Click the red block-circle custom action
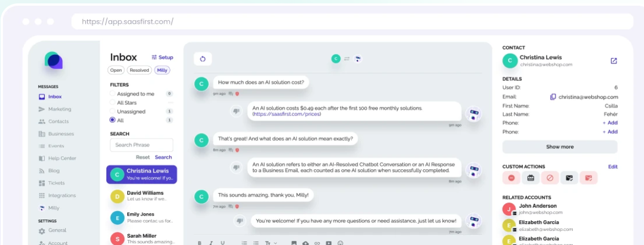This screenshot has height=245, width=644. pos(549,178)
